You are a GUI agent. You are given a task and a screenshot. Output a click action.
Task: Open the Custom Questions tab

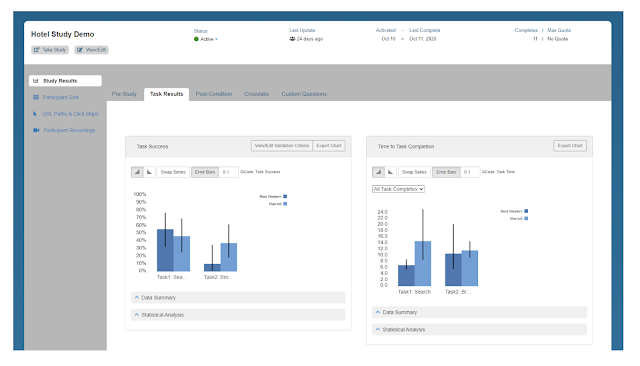[x=304, y=94]
